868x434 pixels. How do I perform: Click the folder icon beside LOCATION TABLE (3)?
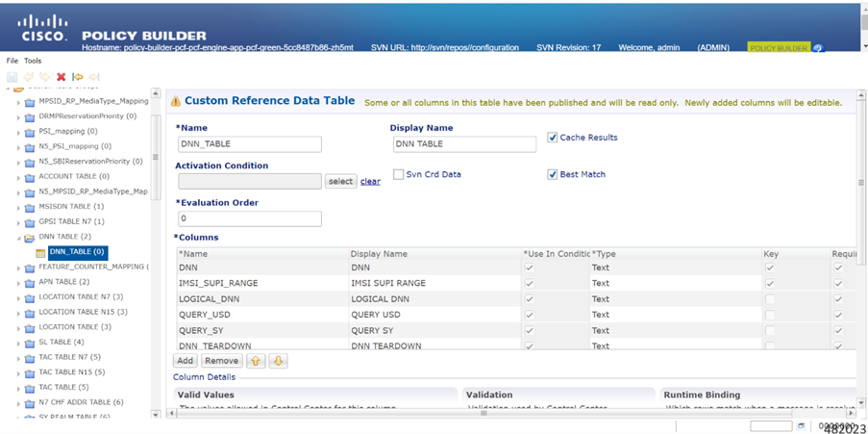coord(30,327)
